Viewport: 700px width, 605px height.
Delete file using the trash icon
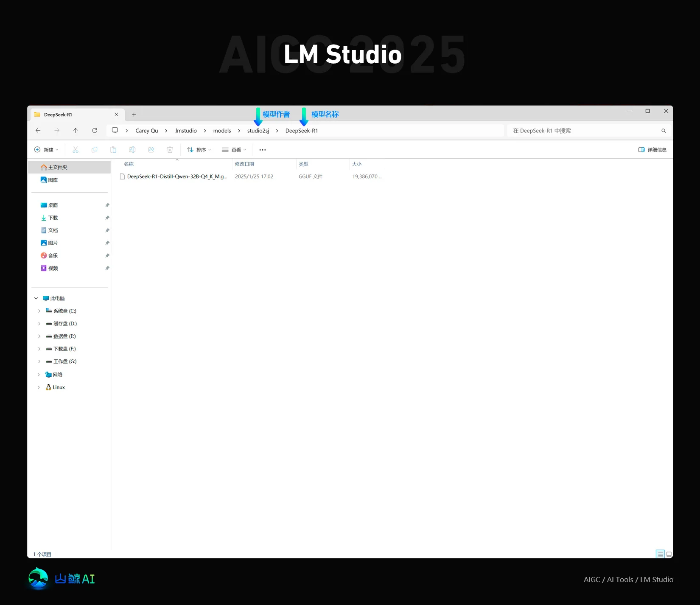click(x=170, y=149)
